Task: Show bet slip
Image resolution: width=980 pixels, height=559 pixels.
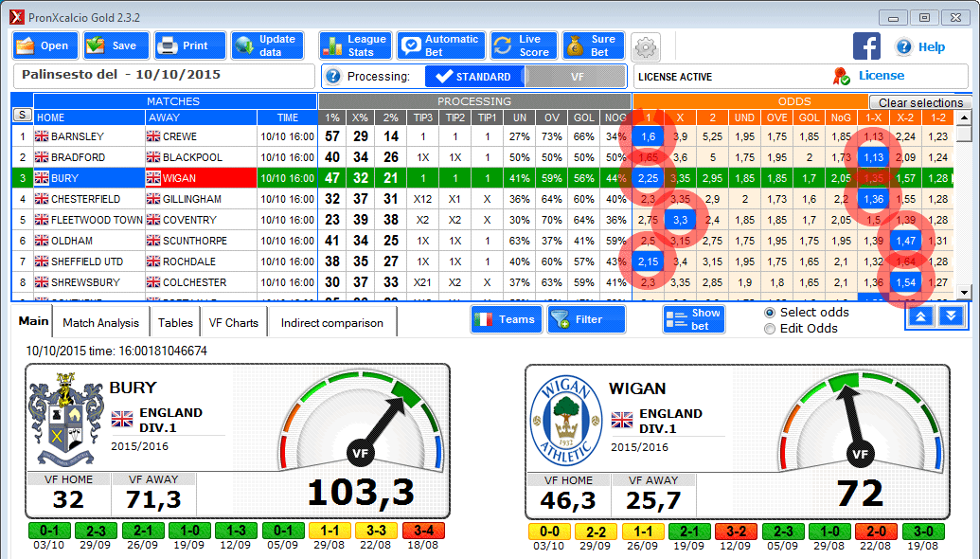Action: 694,319
